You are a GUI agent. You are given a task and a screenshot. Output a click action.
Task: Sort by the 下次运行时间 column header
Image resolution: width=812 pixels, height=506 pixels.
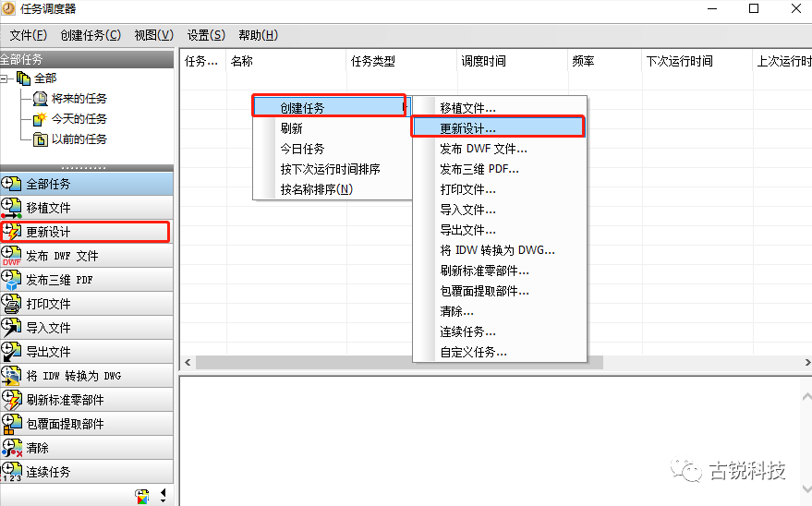[697, 61]
